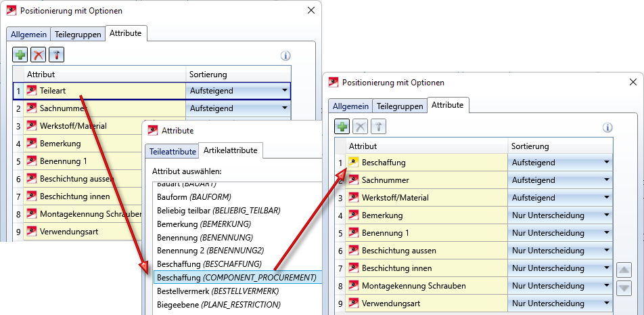Open the blue info icon in left dialog
The image size is (644, 315).
pos(285,56)
